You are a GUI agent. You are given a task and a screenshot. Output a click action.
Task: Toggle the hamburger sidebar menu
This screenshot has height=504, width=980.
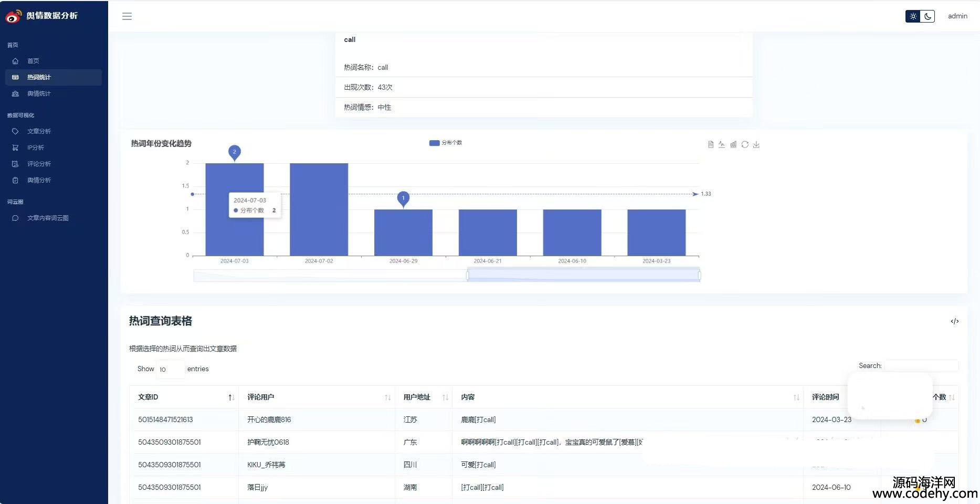[127, 16]
